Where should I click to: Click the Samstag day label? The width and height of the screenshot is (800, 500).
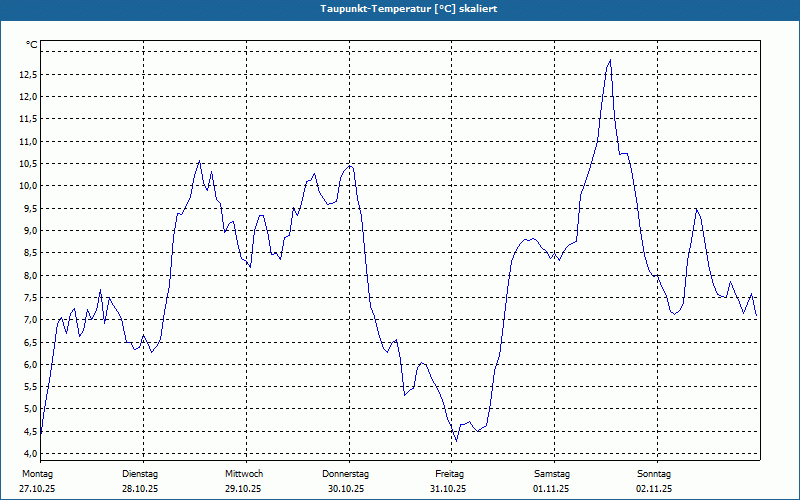click(552, 474)
